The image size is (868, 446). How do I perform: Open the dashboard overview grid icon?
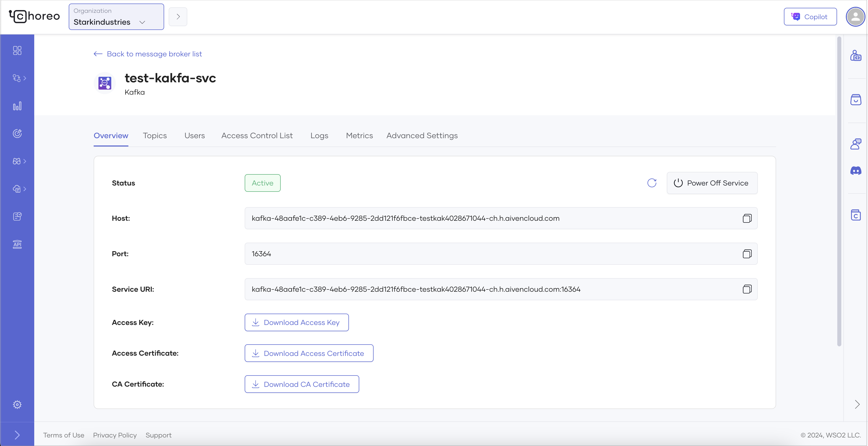[17, 51]
